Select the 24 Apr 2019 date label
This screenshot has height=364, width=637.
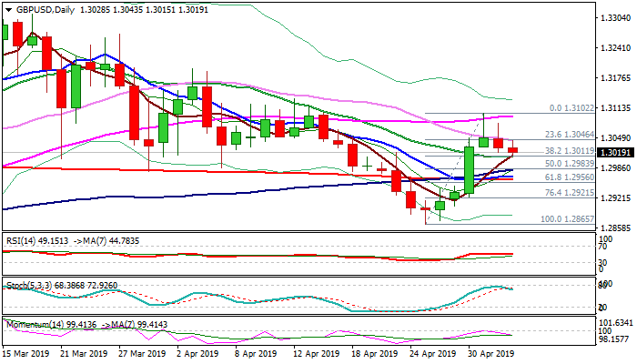(433, 353)
